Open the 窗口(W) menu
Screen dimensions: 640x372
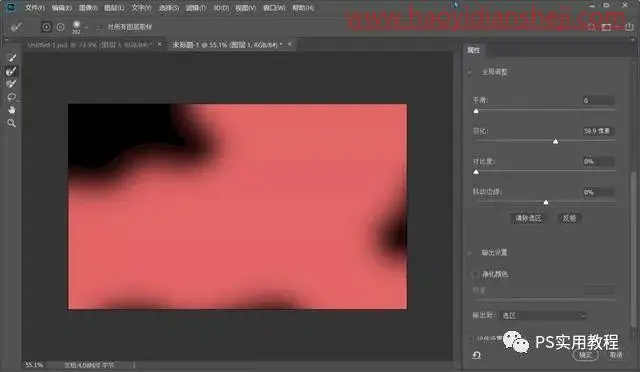pos(274,7)
